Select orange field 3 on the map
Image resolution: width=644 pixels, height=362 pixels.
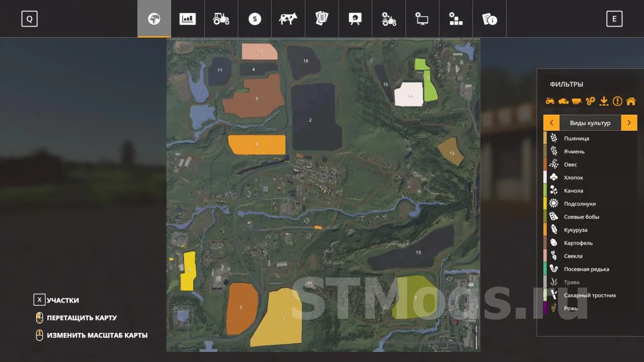tap(242, 308)
